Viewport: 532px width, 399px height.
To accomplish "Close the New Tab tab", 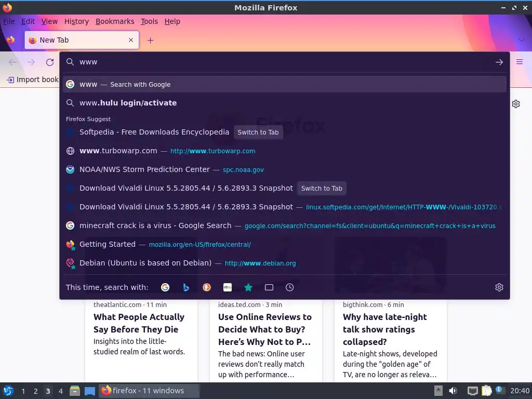I will tap(131, 40).
